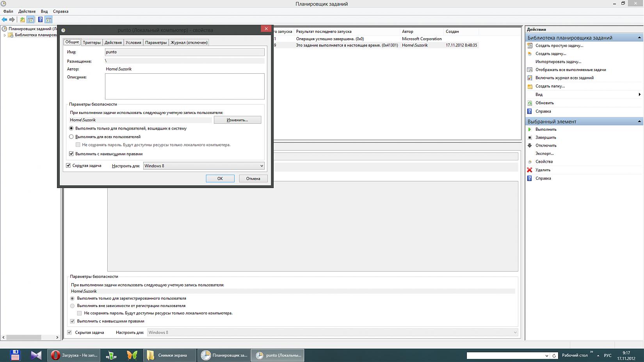Click the Создать задачу icon in Actions
The width and height of the screenshot is (644, 362).
(x=530, y=53)
